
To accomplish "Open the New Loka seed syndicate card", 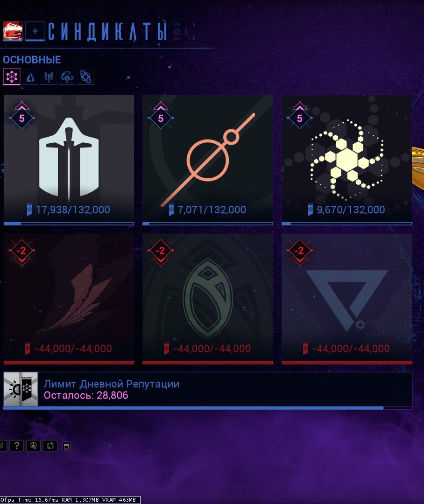I will 208,299.
